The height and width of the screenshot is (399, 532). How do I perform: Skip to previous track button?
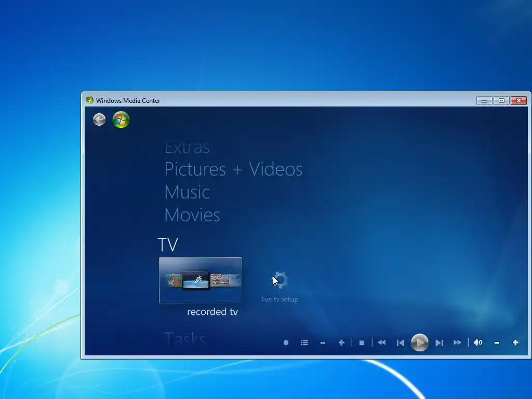[401, 343]
